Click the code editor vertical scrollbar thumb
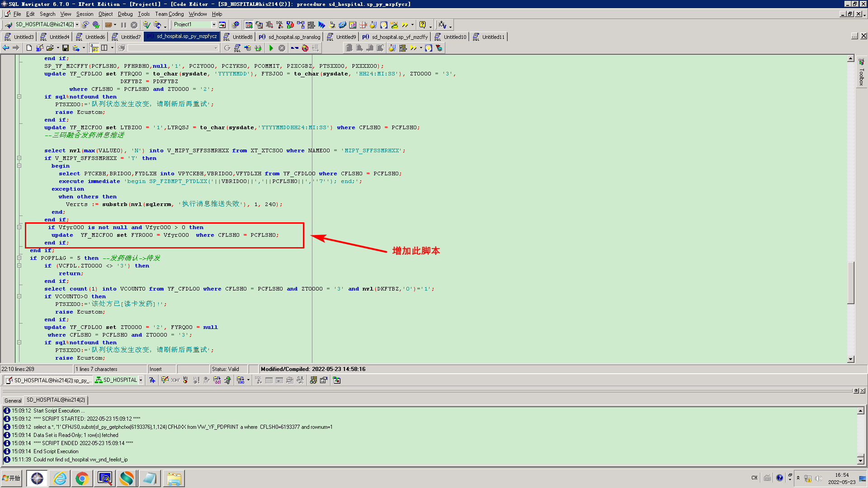 [x=850, y=282]
